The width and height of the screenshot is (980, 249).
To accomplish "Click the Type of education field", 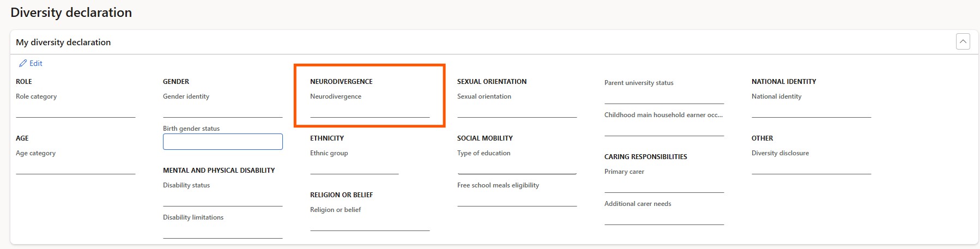I will (x=517, y=167).
